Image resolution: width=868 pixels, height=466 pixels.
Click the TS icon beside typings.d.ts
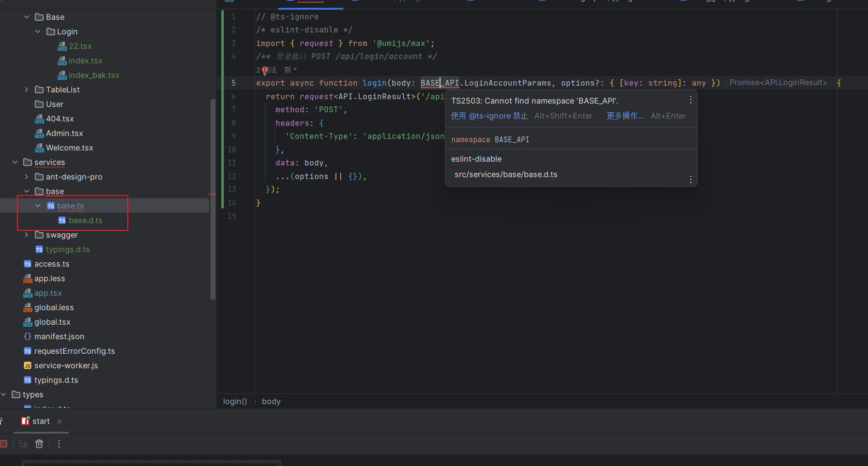pyautogui.click(x=28, y=380)
